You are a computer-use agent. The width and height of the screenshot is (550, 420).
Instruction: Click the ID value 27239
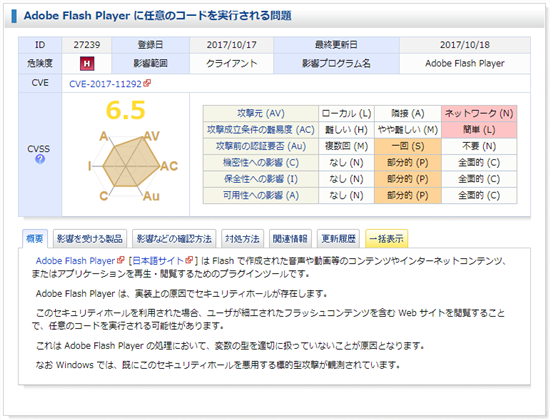click(x=87, y=45)
